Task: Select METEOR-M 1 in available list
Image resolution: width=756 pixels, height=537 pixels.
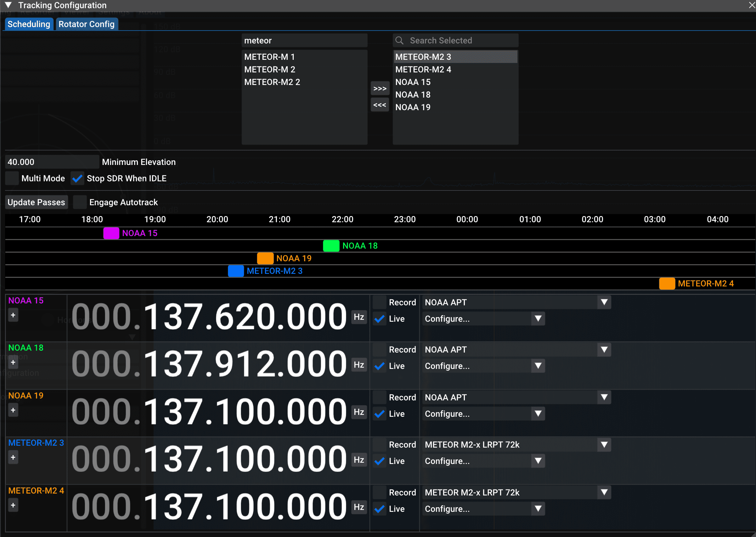Action: coord(304,57)
